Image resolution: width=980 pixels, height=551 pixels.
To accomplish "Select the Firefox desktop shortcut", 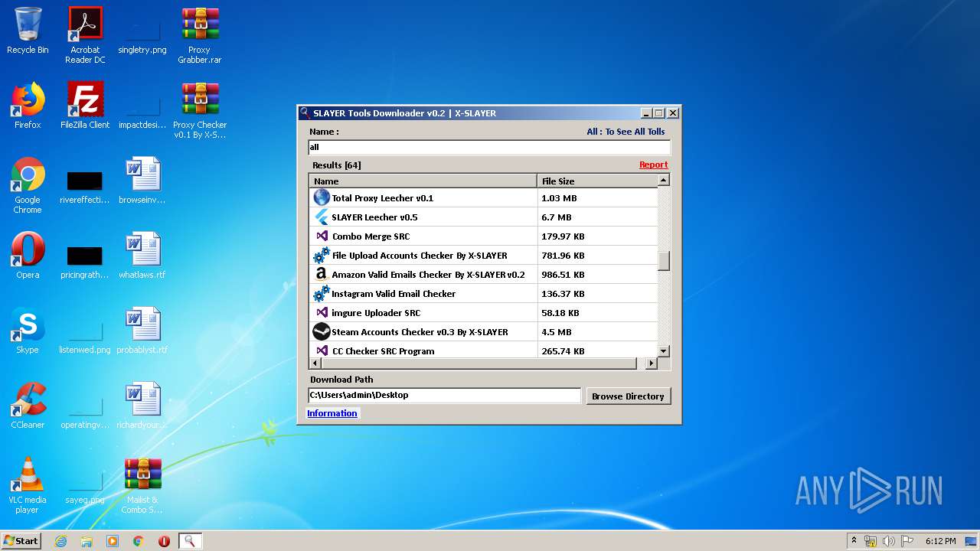I will 28,106.
